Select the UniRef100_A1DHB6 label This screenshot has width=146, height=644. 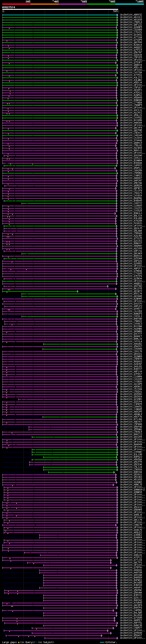[x=131, y=329]
